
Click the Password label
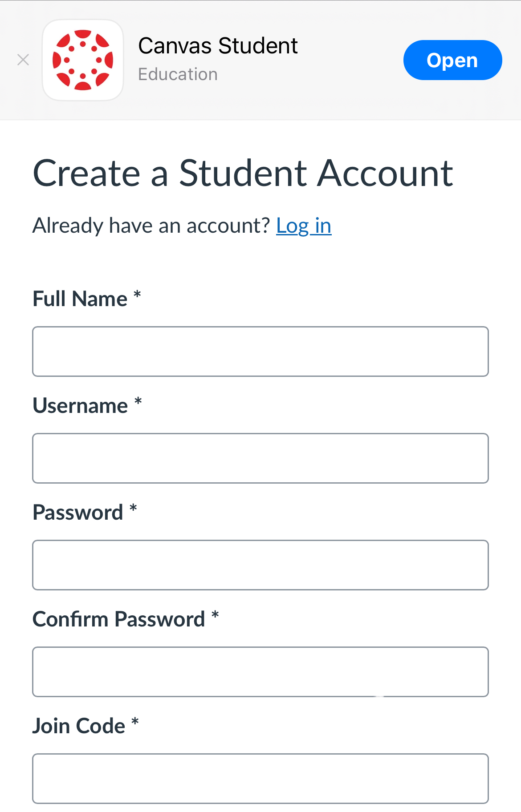point(77,512)
